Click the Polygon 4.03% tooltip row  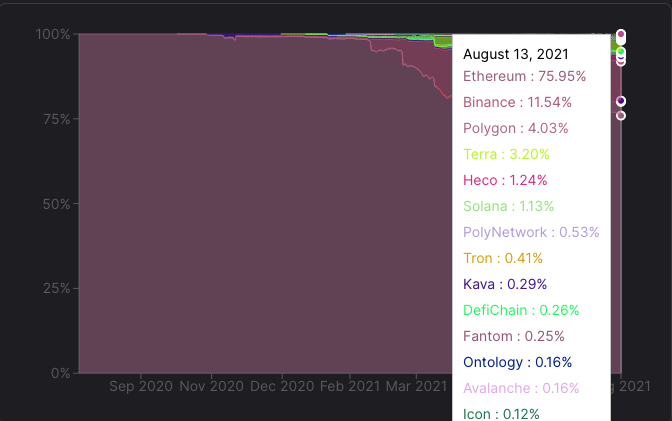(x=515, y=128)
